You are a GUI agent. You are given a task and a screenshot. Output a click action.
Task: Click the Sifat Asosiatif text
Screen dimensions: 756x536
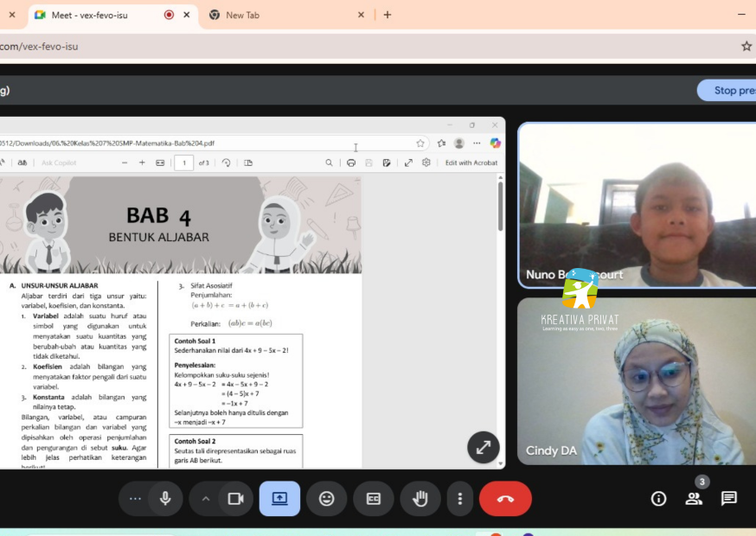[211, 285]
